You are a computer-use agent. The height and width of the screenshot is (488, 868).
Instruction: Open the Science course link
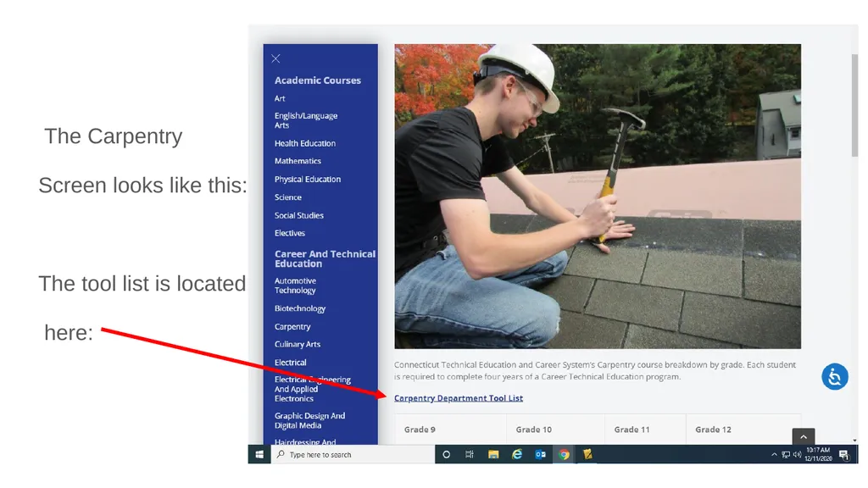[288, 197]
